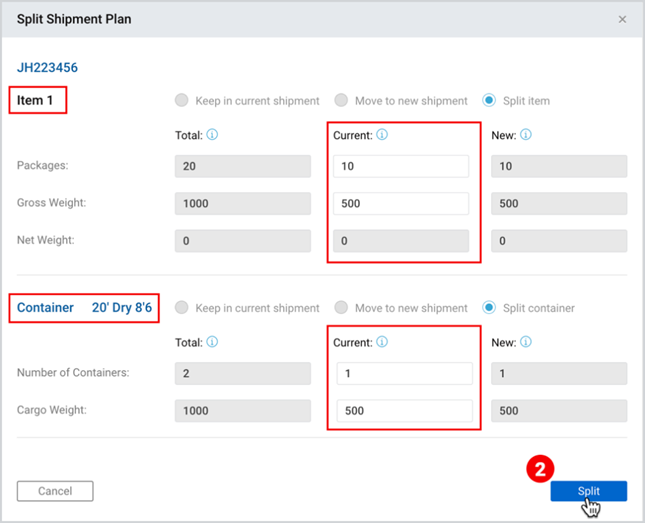
Task: Click the Net Weight label
Action: [x=46, y=240]
